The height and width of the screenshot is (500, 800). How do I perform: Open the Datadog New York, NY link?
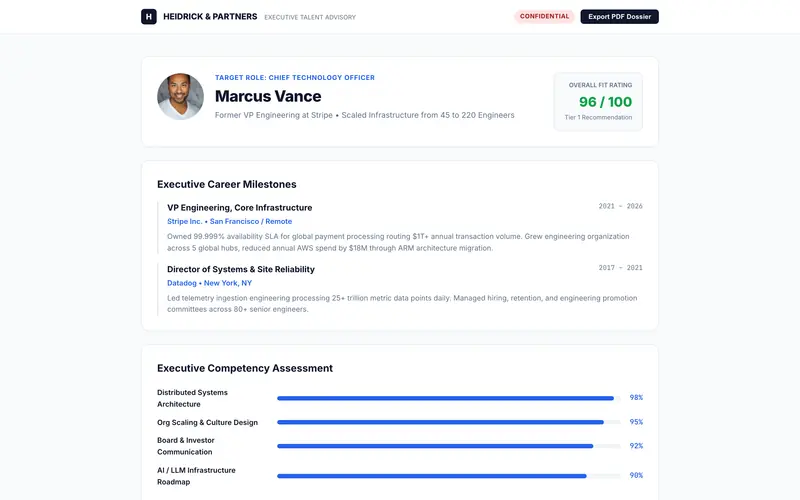pos(209,283)
